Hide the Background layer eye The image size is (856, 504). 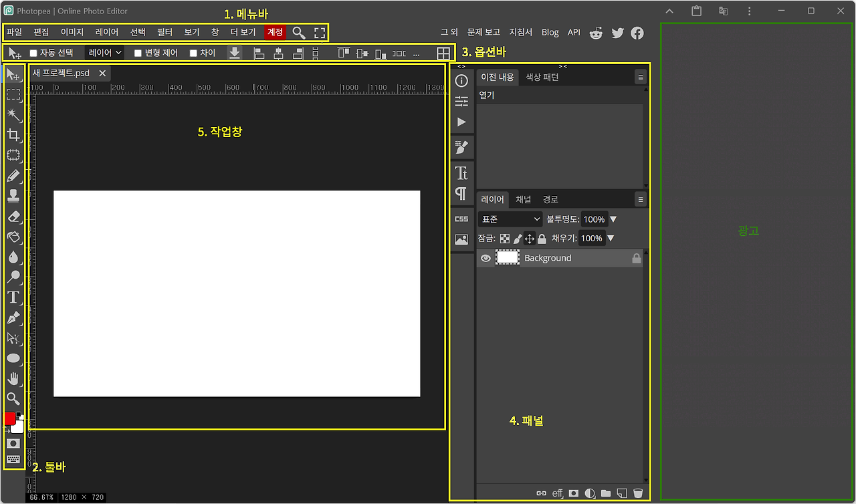click(x=486, y=258)
